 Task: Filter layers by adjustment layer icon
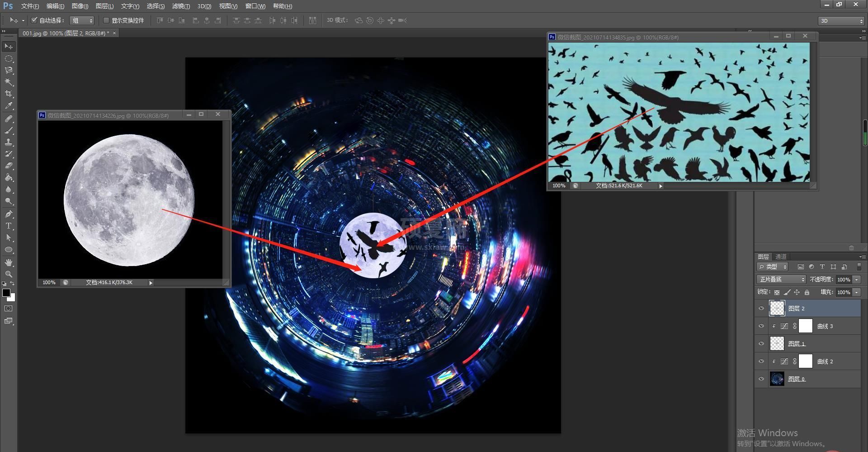click(811, 267)
